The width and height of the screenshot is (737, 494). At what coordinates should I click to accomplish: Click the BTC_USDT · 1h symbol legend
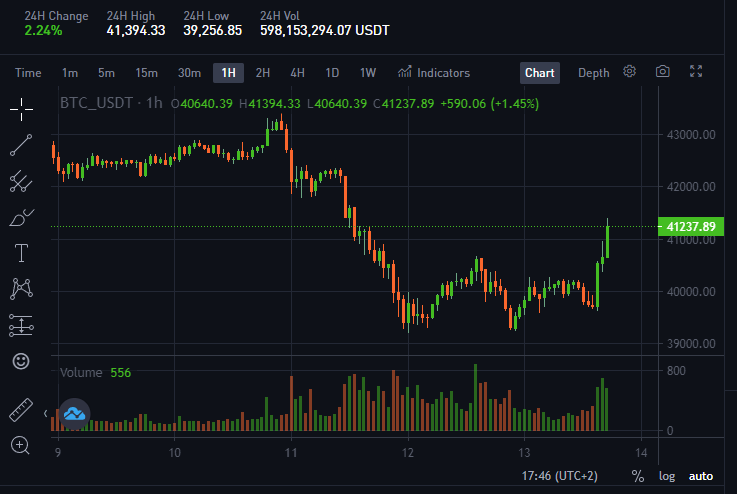point(111,103)
